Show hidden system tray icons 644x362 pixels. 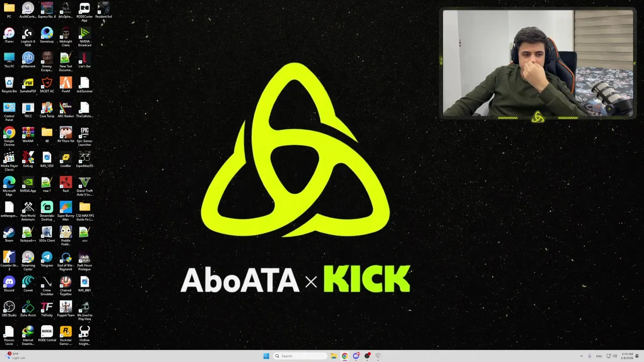click(582, 356)
